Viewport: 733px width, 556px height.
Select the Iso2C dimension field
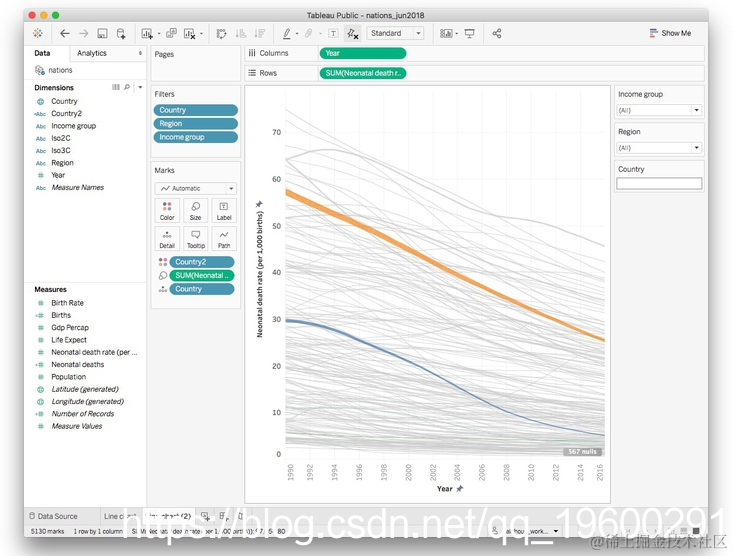[x=61, y=138]
